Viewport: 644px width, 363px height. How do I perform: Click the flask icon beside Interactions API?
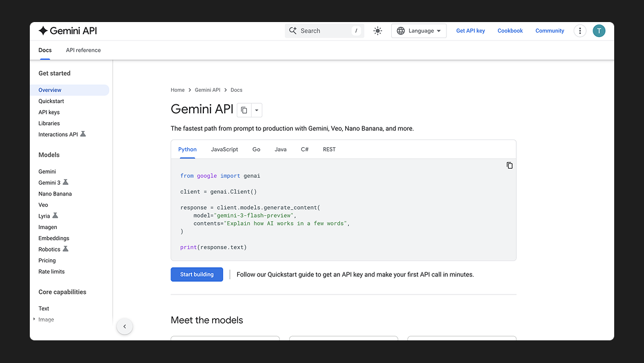pos(83,134)
